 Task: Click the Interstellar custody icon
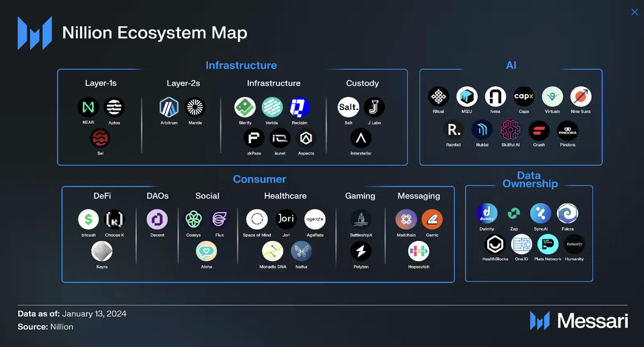click(361, 138)
